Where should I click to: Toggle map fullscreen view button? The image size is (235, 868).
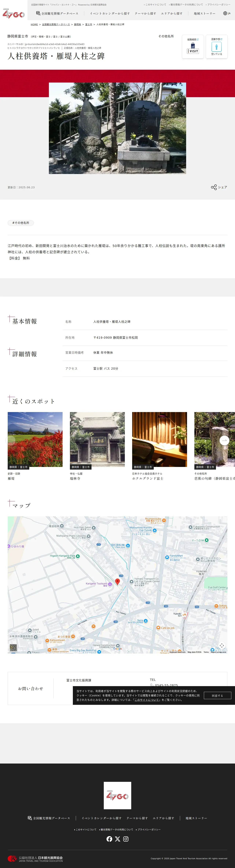click(222, 645)
